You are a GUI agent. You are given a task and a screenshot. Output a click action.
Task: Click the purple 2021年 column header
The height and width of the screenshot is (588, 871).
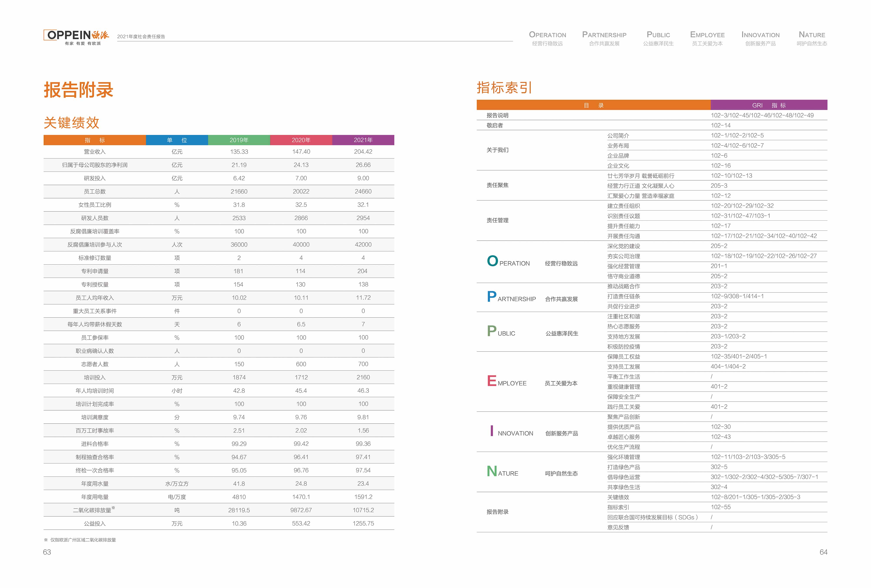[x=363, y=140]
